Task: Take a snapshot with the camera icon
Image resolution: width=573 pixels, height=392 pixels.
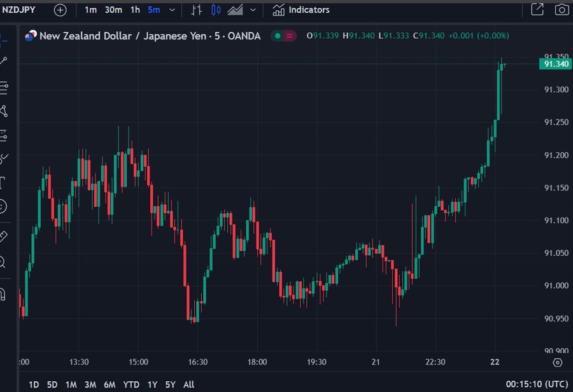Action: click(x=562, y=9)
